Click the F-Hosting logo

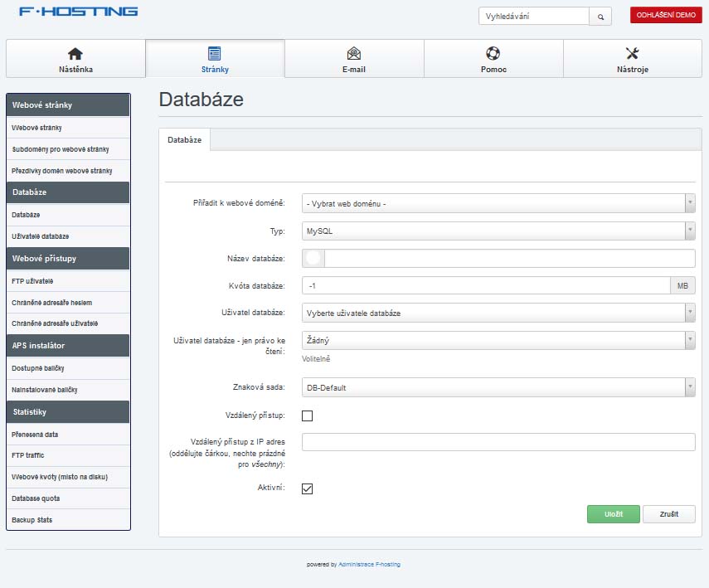point(78,12)
